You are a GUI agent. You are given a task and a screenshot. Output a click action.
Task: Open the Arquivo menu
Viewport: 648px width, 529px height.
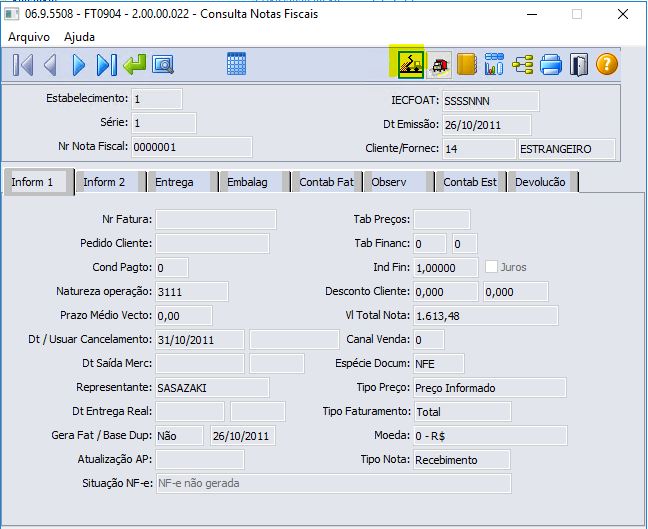(x=30, y=37)
